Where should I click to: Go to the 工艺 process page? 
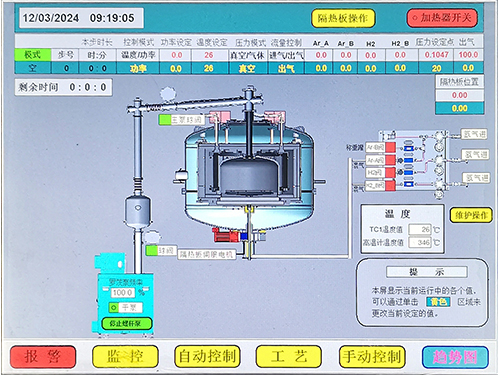pos(289,357)
